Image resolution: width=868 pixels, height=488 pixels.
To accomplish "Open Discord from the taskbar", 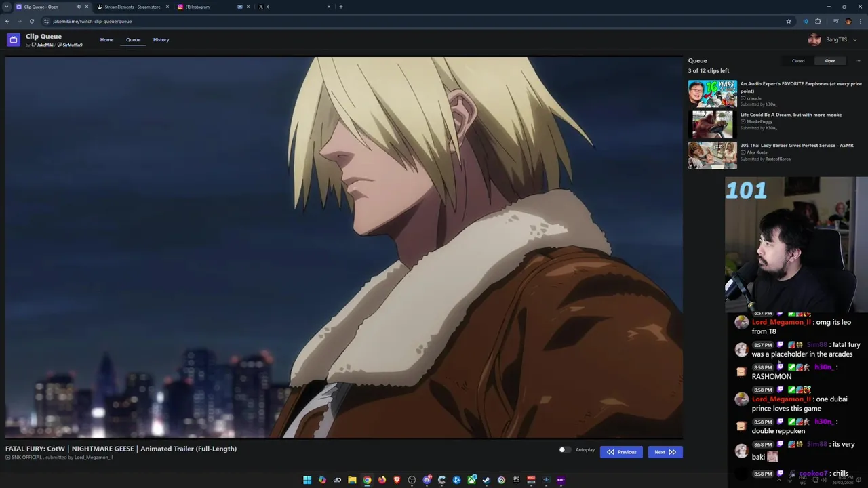I will [x=427, y=480].
